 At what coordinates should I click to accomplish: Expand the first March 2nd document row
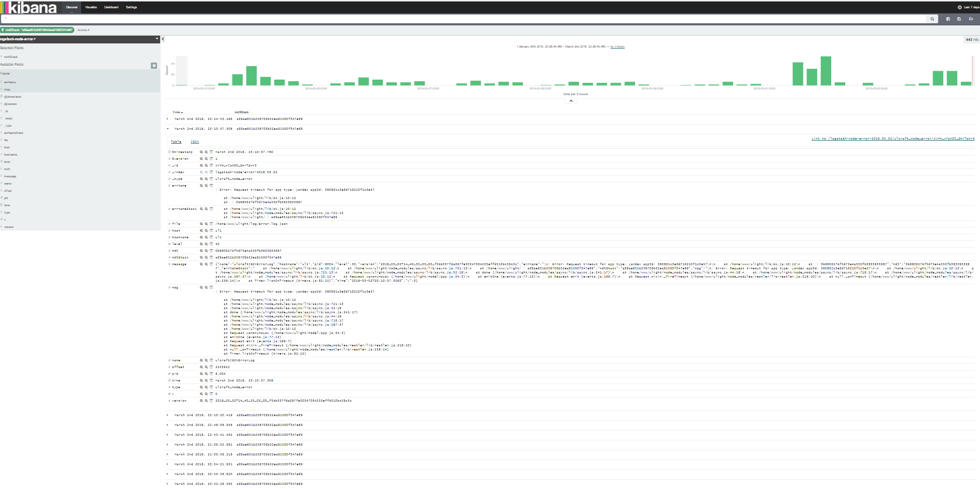(x=167, y=118)
